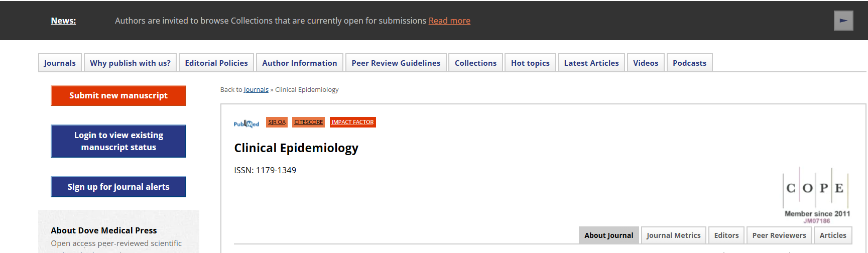
Task: Open the Why publish with us tab
Action: [x=130, y=63]
